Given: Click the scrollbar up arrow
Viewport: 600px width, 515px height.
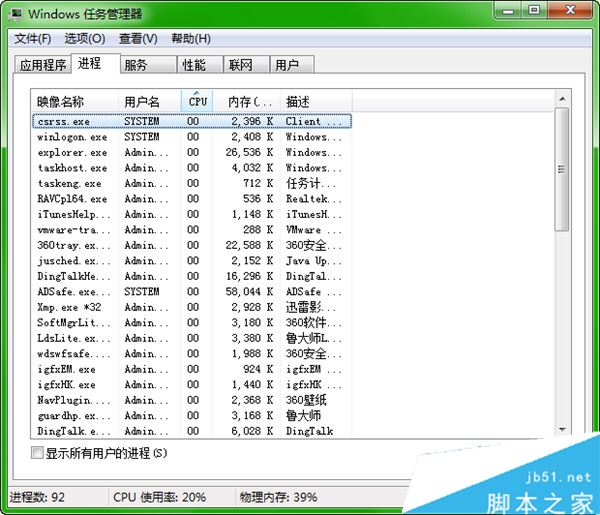Looking at the screenshot, I should point(562,99).
